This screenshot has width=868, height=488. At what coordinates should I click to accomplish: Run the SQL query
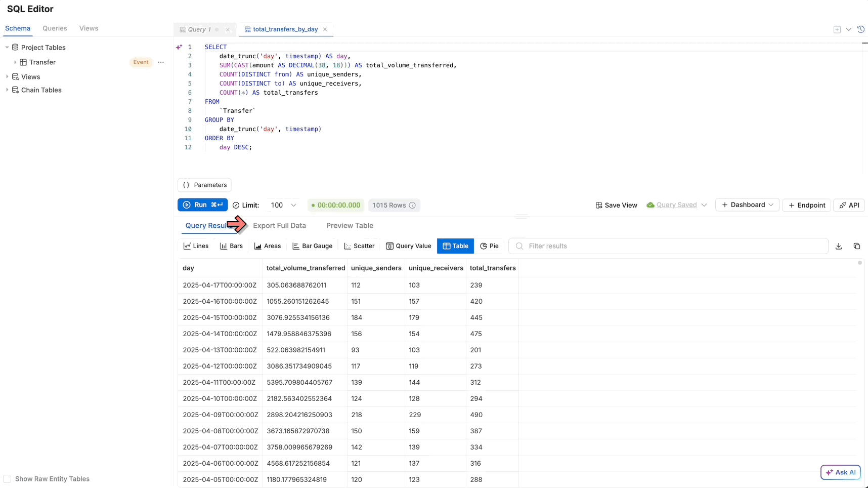pos(202,205)
